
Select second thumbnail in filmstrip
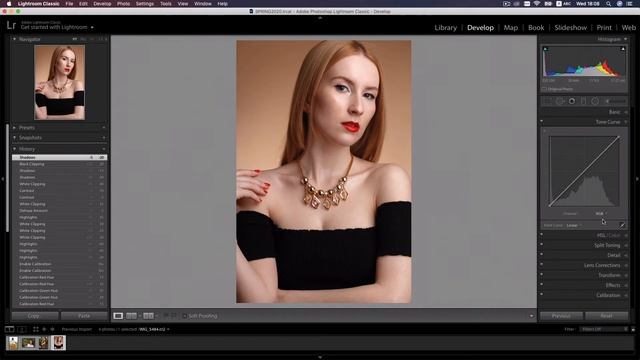(x=28, y=343)
